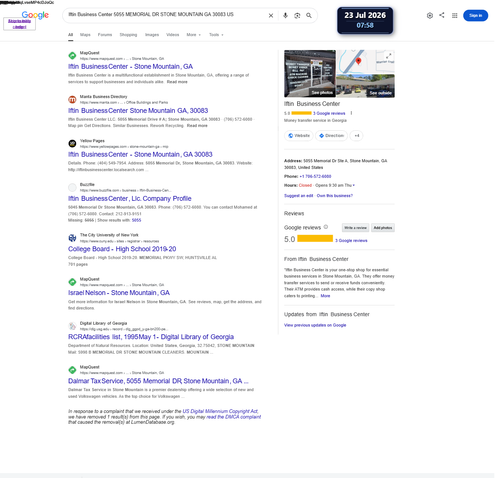
Task: Click the Manta Business Directory favicon
Action: pyautogui.click(x=72, y=99)
